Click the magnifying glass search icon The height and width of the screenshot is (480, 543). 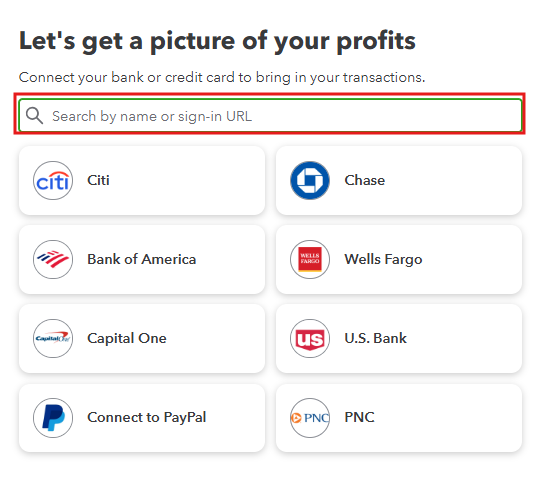tap(35, 116)
